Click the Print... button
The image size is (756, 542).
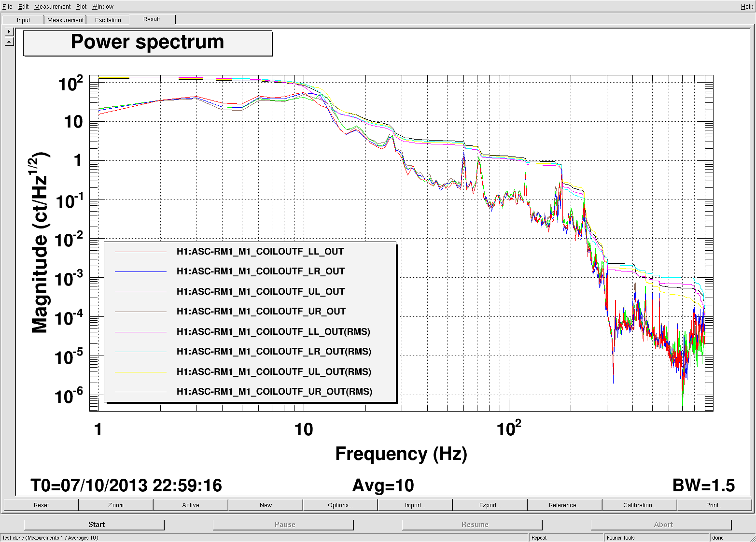[714, 505]
